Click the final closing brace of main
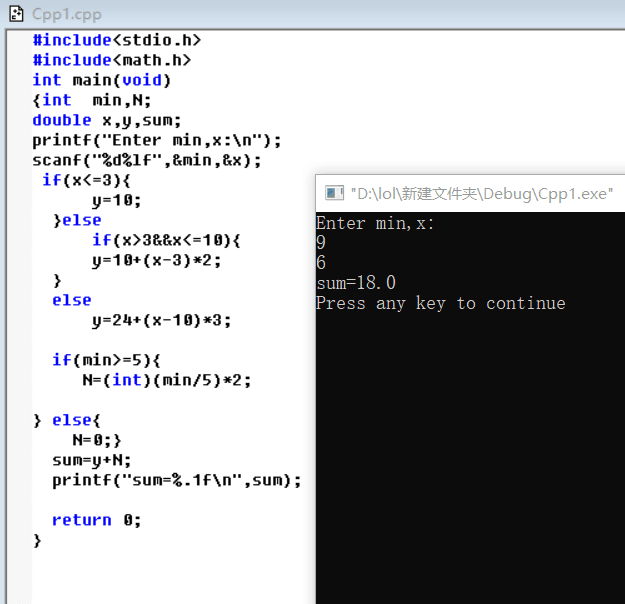This screenshot has height=604, width=625. pyautogui.click(x=37, y=541)
